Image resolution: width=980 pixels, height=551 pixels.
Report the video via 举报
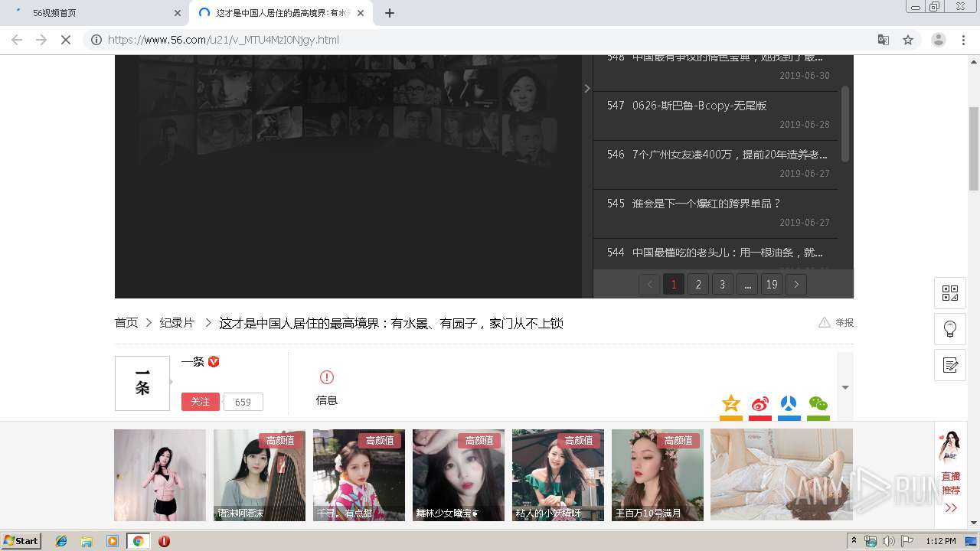[836, 322]
